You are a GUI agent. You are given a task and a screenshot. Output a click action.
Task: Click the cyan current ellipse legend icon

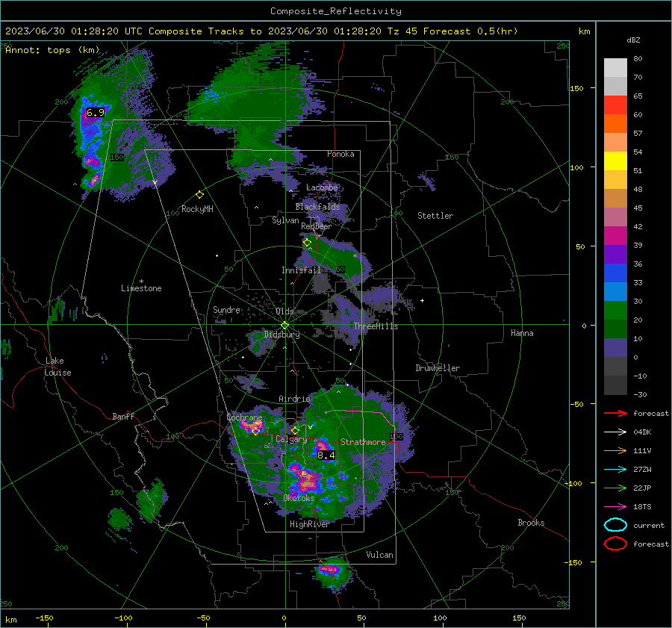pos(615,525)
